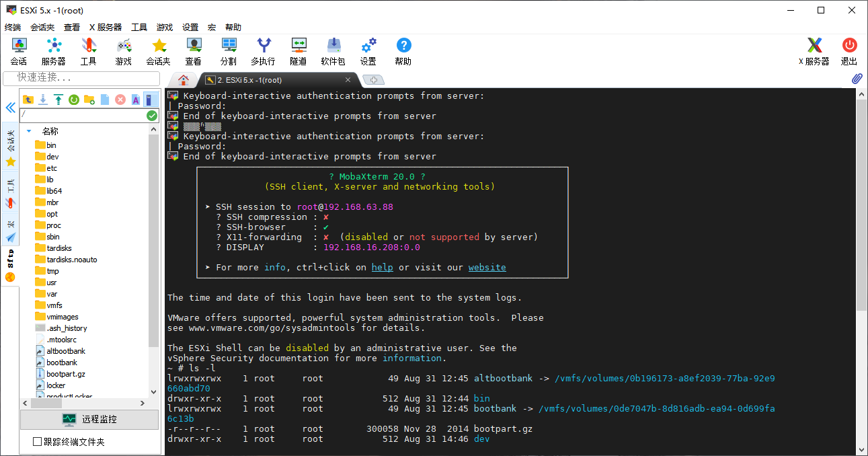Open the 查看 menu in menu bar
This screenshot has width=868, height=456.
click(x=72, y=28)
